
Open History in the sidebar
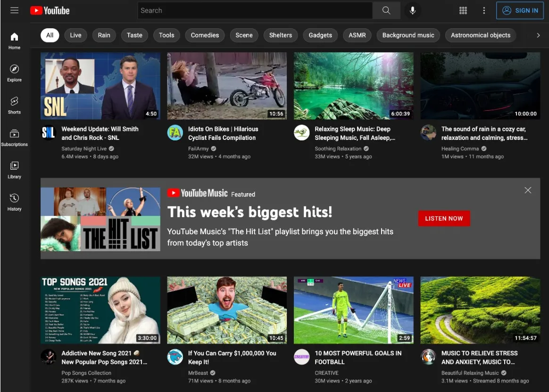point(14,203)
